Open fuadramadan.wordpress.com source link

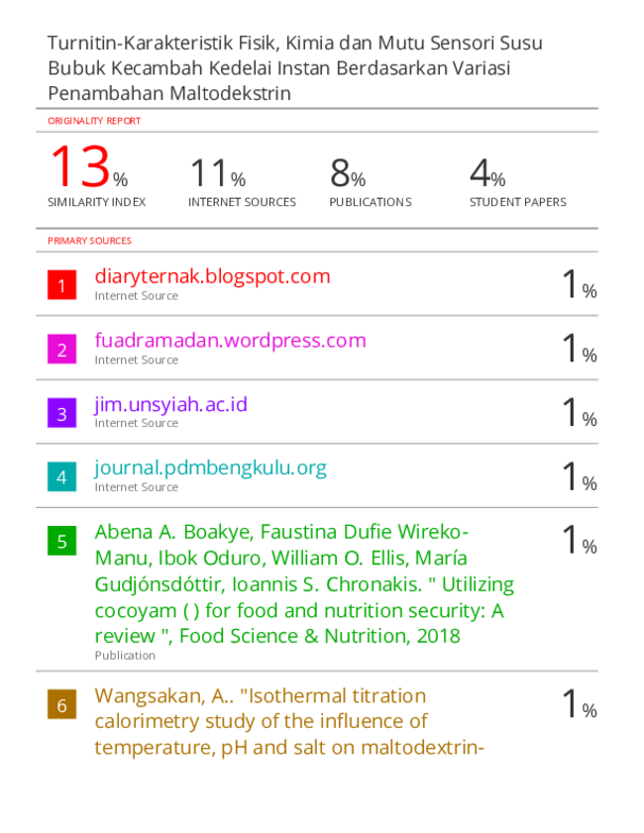(231, 340)
